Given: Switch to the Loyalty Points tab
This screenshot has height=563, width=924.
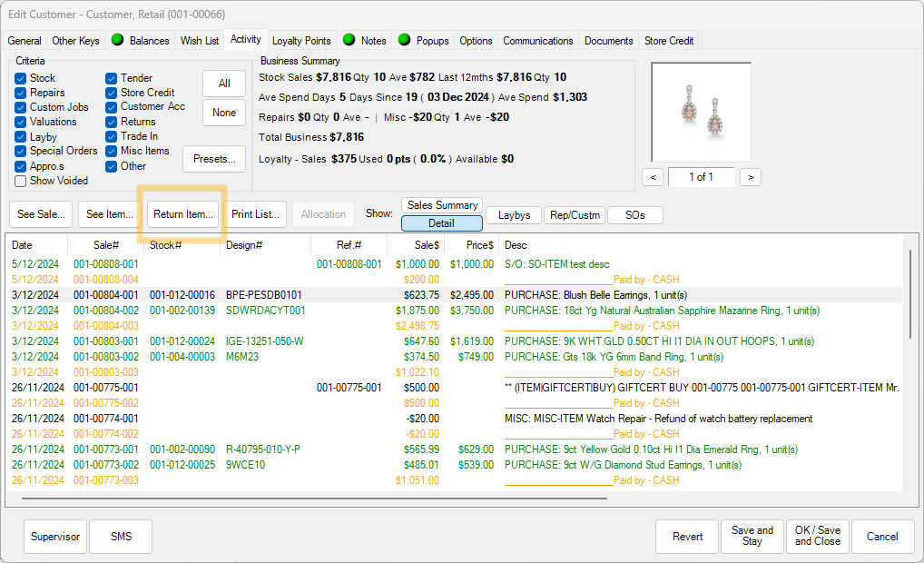Looking at the screenshot, I should tap(301, 41).
